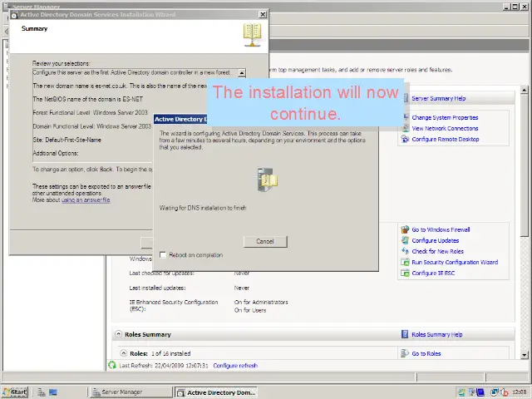Click the Show Desktop quick launch icon

click(53, 392)
